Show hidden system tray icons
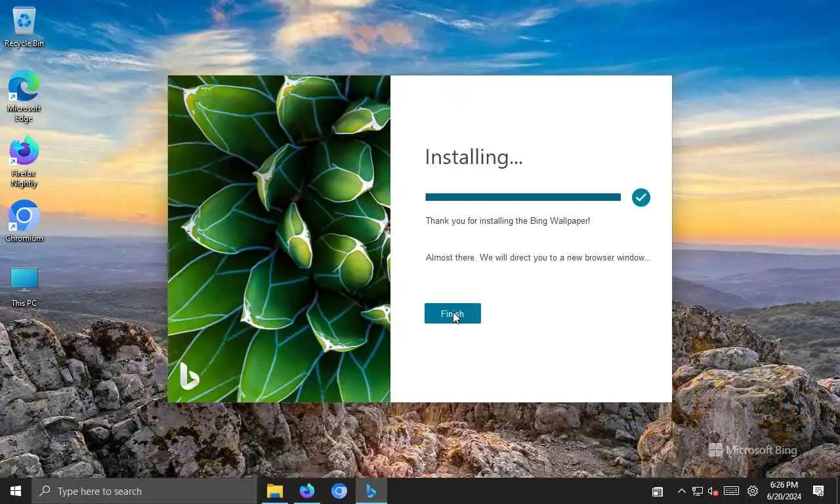Image resolution: width=840 pixels, height=504 pixels. pyautogui.click(x=681, y=491)
